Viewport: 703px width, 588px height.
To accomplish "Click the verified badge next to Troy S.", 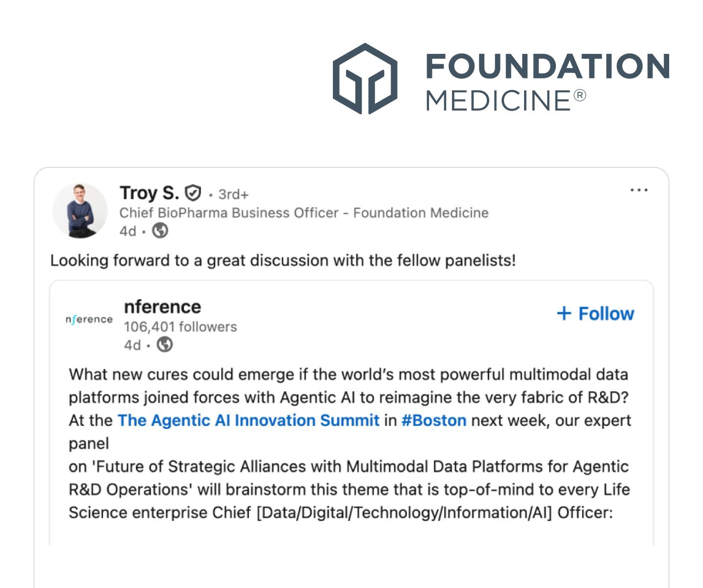I will point(193,193).
